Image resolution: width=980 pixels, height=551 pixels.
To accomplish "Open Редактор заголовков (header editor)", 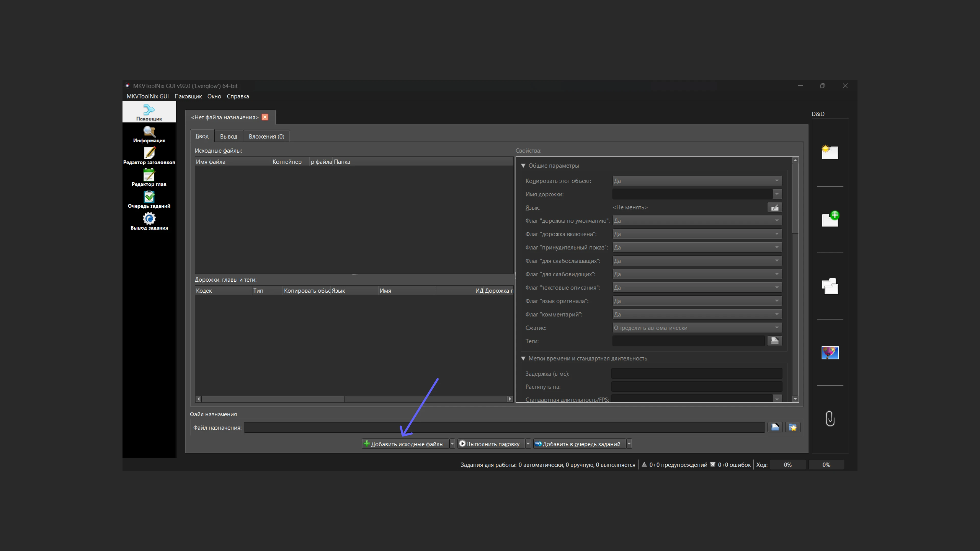I will [149, 156].
